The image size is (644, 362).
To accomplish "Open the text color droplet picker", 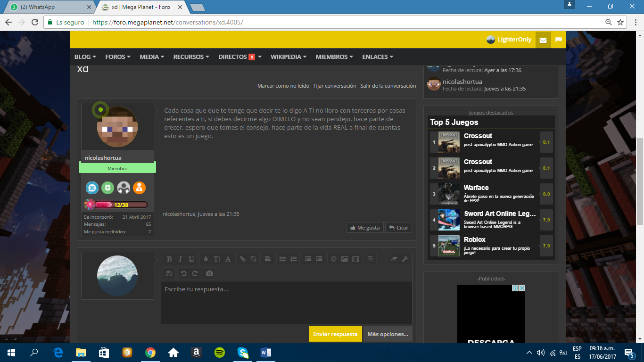I will click(206, 259).
